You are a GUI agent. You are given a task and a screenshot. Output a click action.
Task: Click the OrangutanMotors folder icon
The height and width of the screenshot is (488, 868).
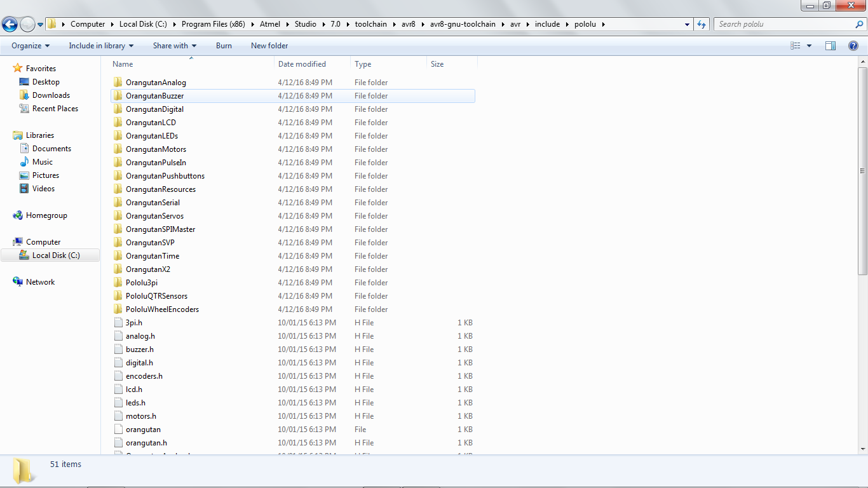[118, 149]
